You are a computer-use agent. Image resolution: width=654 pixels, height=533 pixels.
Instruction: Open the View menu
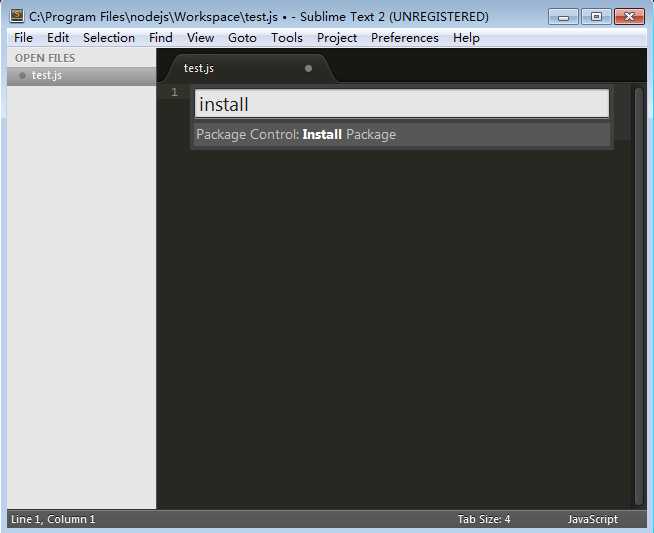tap(200, 38)
